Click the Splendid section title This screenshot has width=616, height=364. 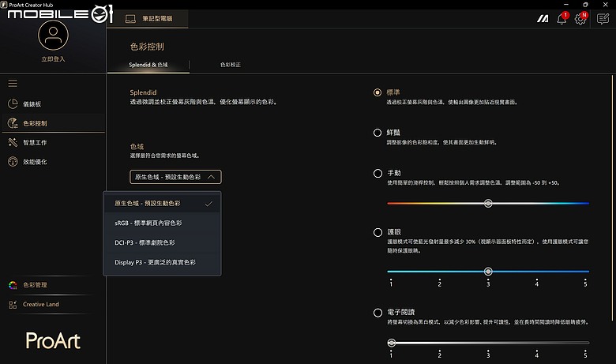pos(143,92)
